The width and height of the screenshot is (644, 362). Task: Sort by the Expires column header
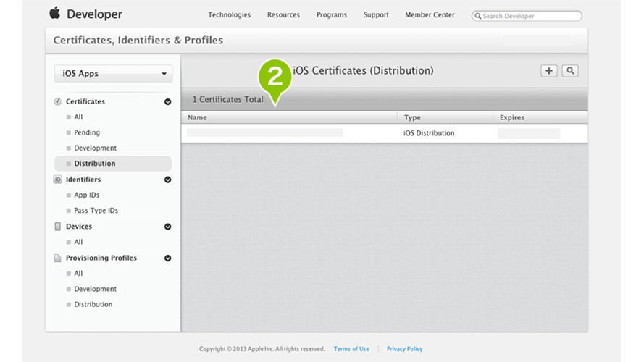coord(540,117)
